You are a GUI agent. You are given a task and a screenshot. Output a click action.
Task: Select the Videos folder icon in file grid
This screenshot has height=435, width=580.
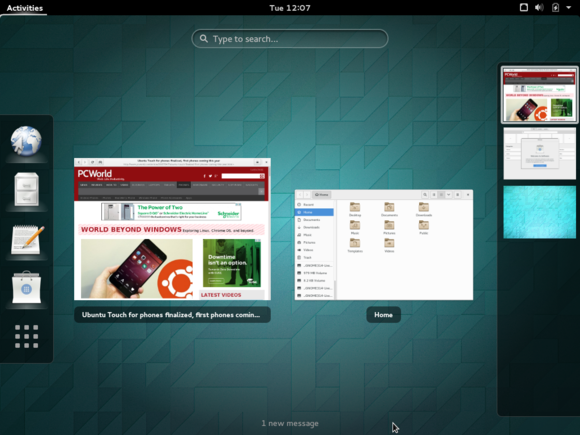[389, 243]
